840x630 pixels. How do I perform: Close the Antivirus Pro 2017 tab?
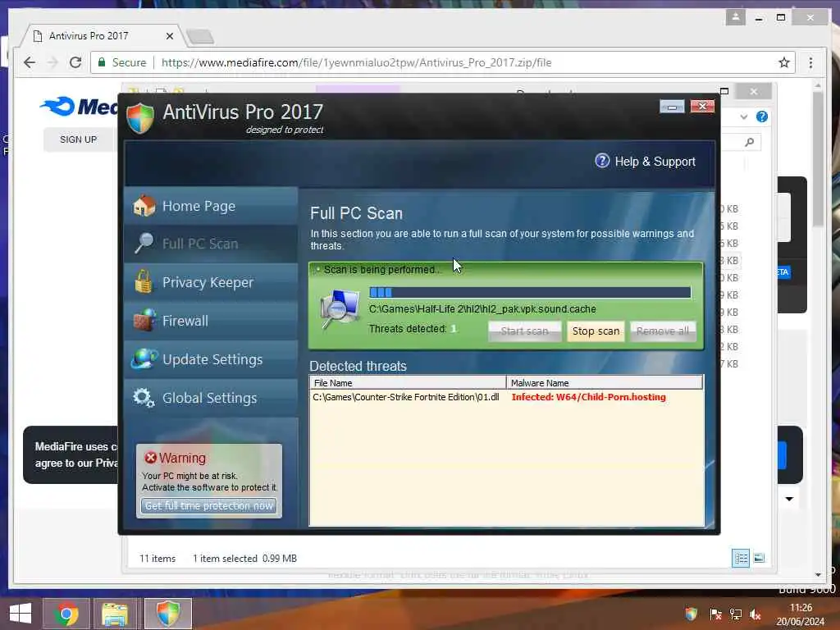pyautogui.click(x=169, y=36)
